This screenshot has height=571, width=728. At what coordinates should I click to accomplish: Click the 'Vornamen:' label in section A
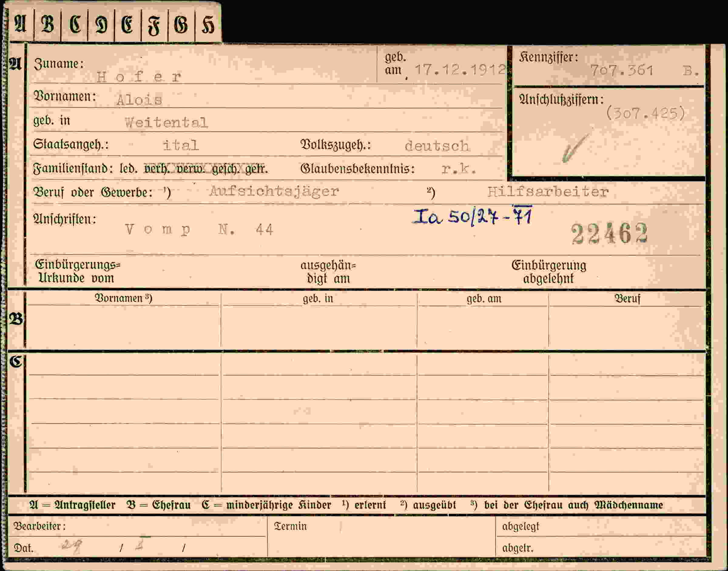point(65,96)
